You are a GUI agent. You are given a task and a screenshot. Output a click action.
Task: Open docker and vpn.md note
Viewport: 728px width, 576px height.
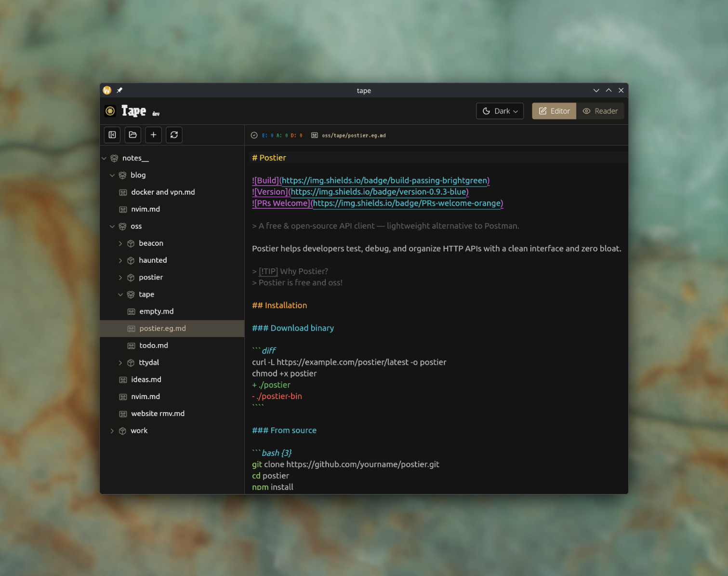tap(163, 192)
